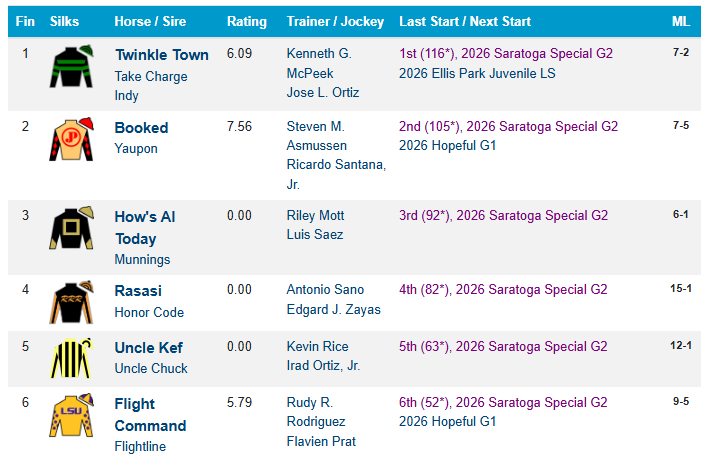Open 1st (116*) Saratoga Special G2 result

click(x=506, y=53)
